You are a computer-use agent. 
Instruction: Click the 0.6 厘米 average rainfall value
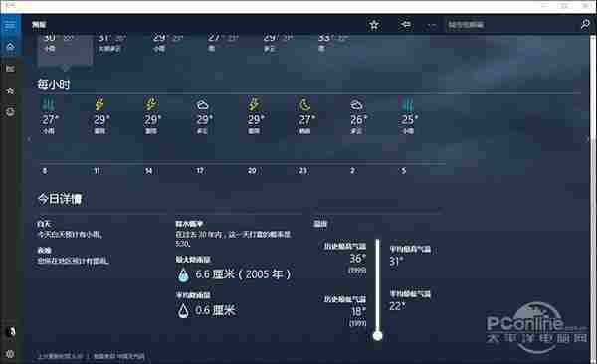215,310
